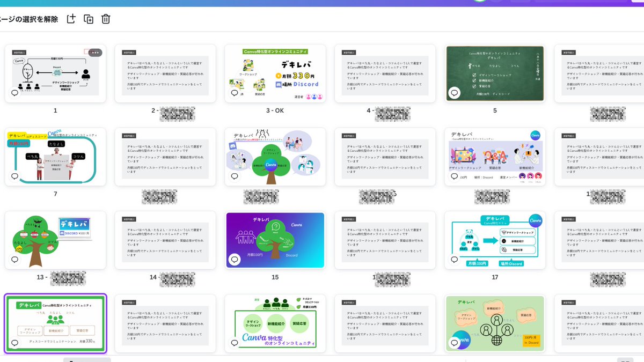Click ページの選択を解除 to deselect pages
Image resolution: width=644 pixels, height=362 pixels.
pos(29,19)
